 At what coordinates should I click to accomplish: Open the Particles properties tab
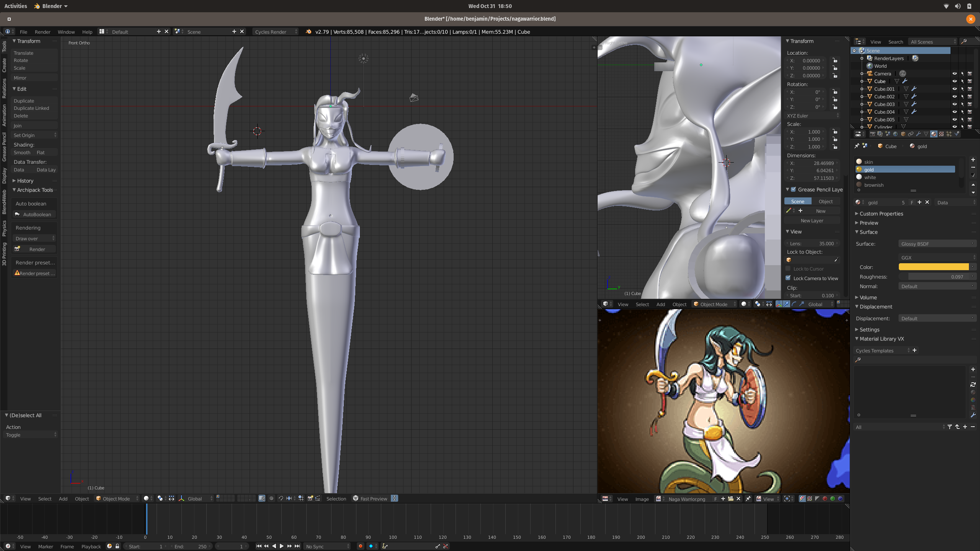pos(949,134)
